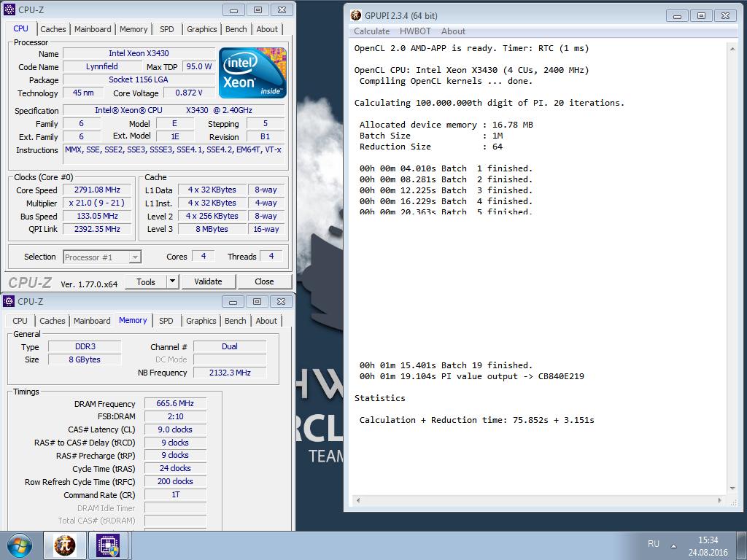Open the About menu in GPUPI

453,31
